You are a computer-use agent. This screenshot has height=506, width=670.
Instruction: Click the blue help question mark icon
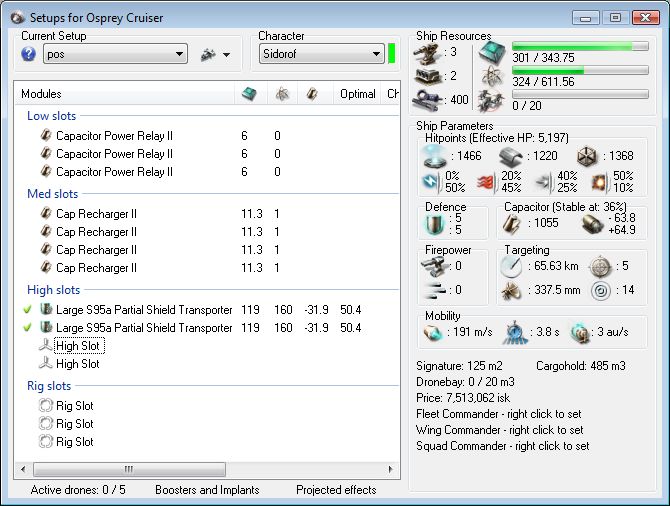pyautogui.click(x=28, y=54)
